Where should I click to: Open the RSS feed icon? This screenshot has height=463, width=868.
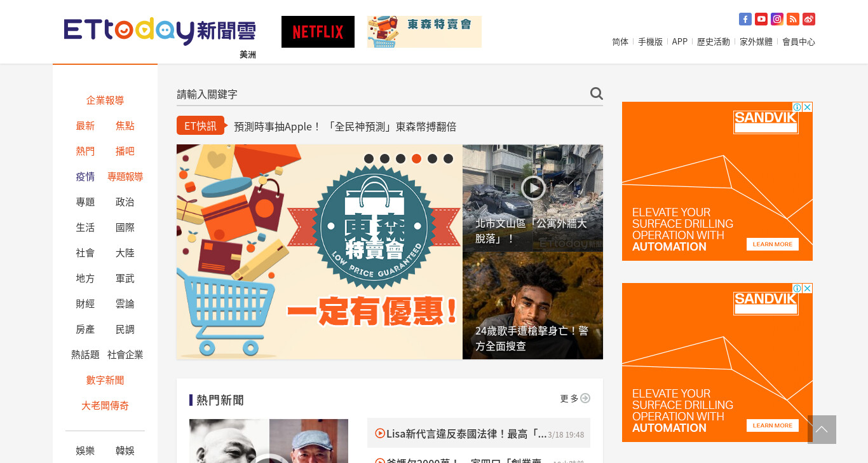coord(793,19)
